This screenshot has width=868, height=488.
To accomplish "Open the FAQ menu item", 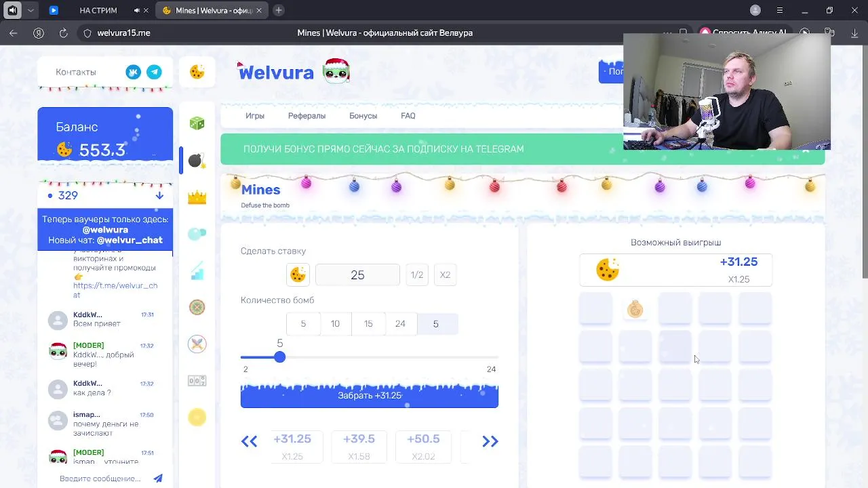I will [408, 116].
